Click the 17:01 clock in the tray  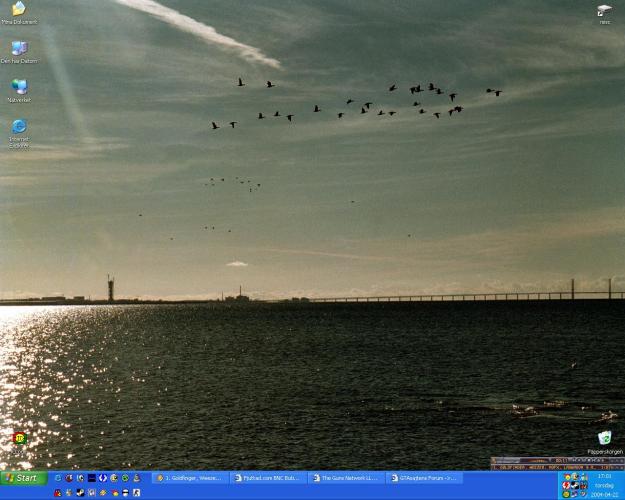[x=604, y=476]
